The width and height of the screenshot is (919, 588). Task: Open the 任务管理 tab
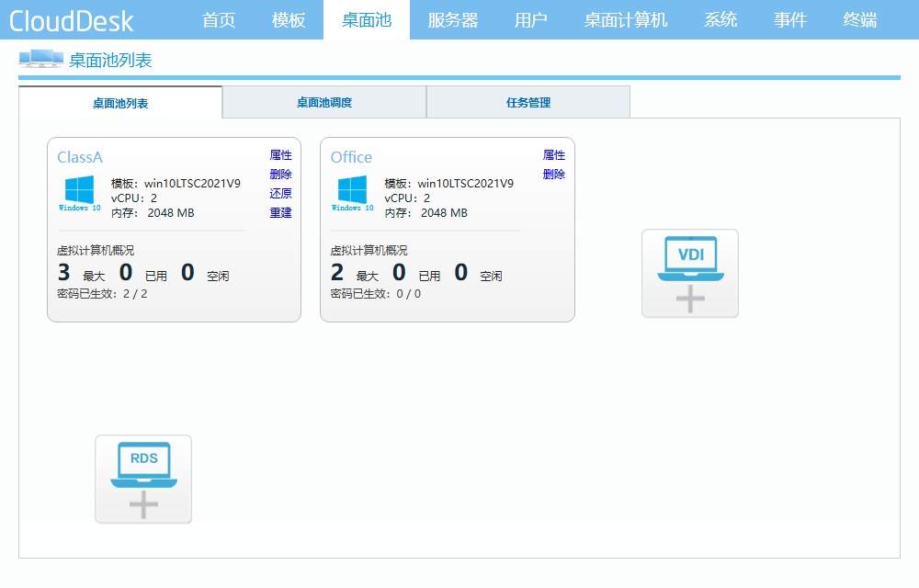(528, 103)
